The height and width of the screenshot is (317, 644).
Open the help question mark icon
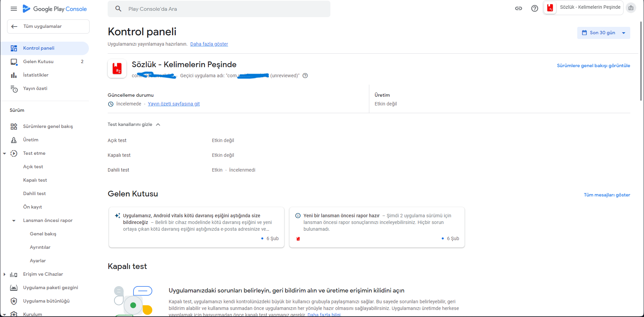(535, 8)
